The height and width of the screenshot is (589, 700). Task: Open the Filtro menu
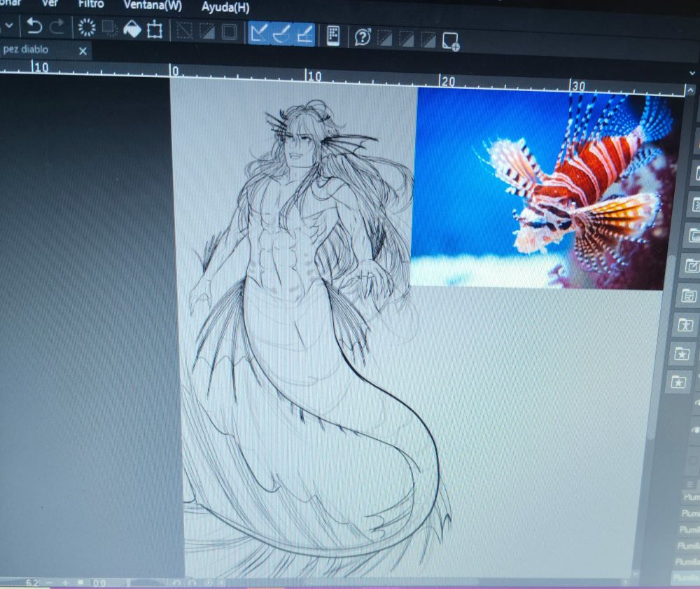click(x=91, y=4)
